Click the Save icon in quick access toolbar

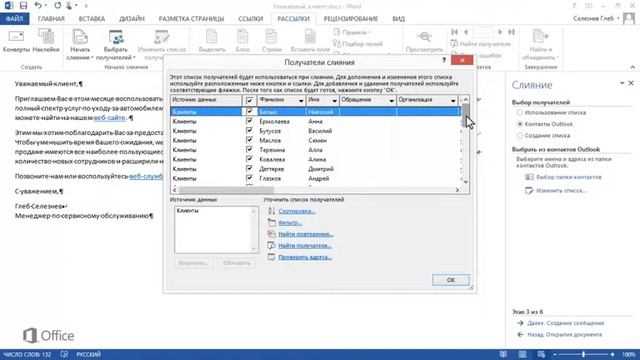(x=23, y=5)
